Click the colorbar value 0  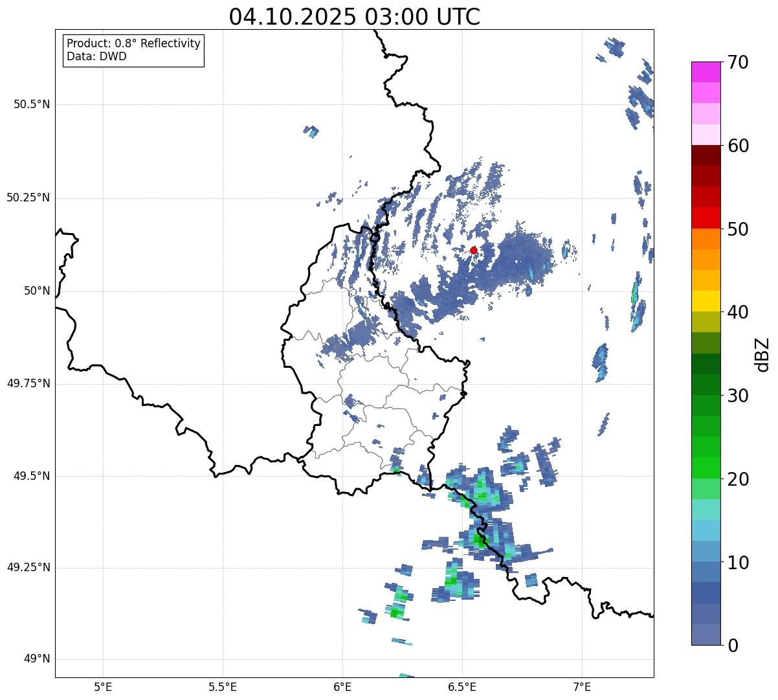pyautogui.click(x=733, y=646)
